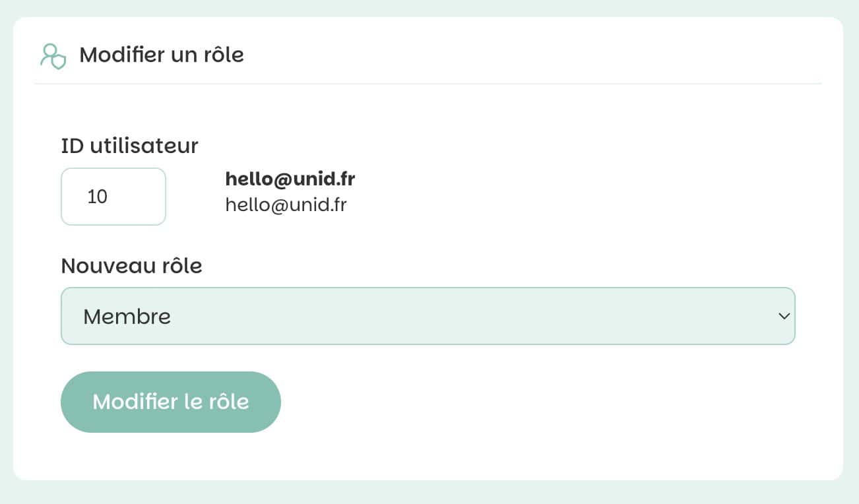Click the number 10 in ID field
The width and height of the screenshot is (859, 504).
(97, 197)
